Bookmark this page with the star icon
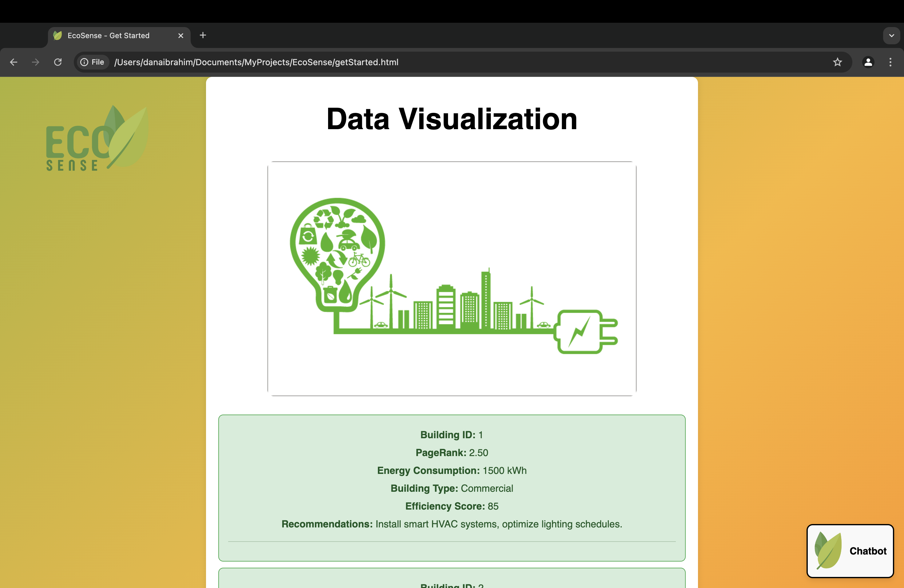The width and height of the screenshot is (904, 588). click(x=837, y=62)
